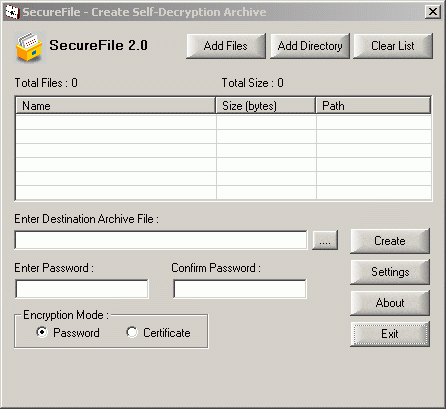The height and width of the screenshot is (409, 446).
Task: Focus the Destination Archive File field
Action: click(161, 240)
